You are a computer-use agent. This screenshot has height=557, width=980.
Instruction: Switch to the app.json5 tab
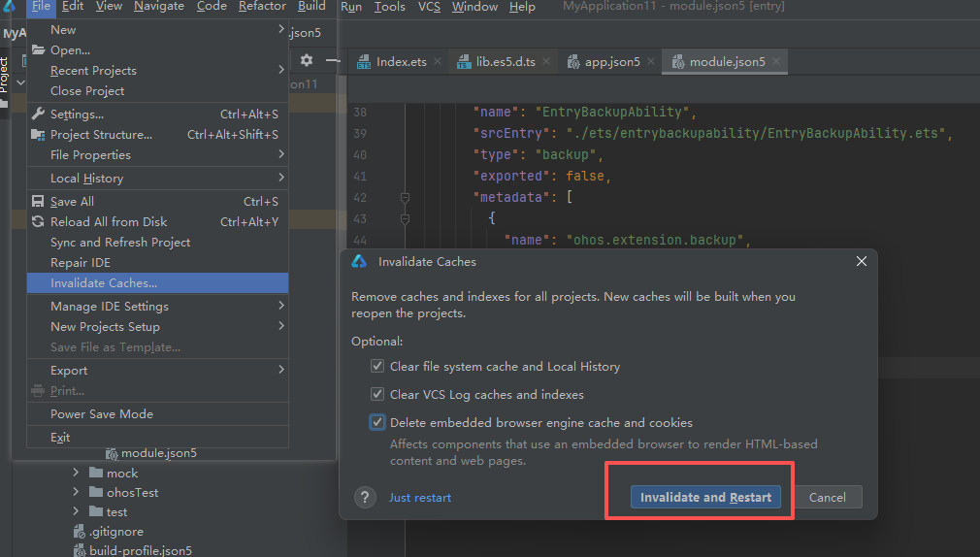pyautogui.click(x=611, y=61)
